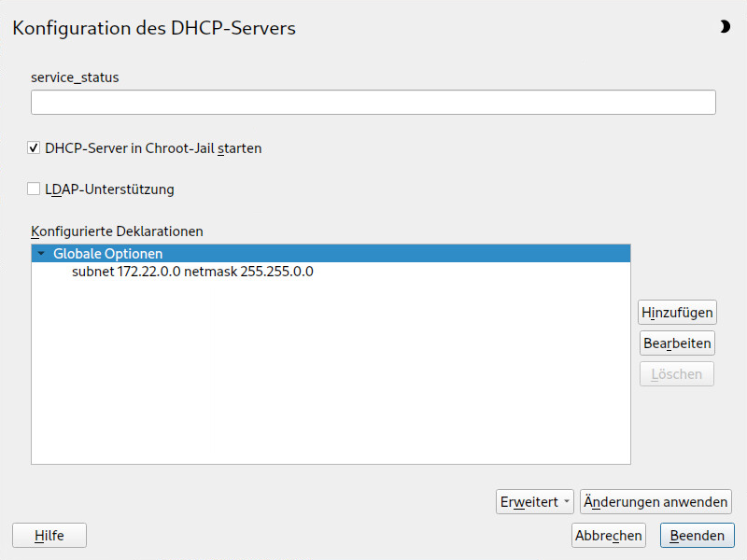Viewport: 747px width, 560px height.
Task: Click the Erweitert dropdown arrow
Action: tap(567, 501)
